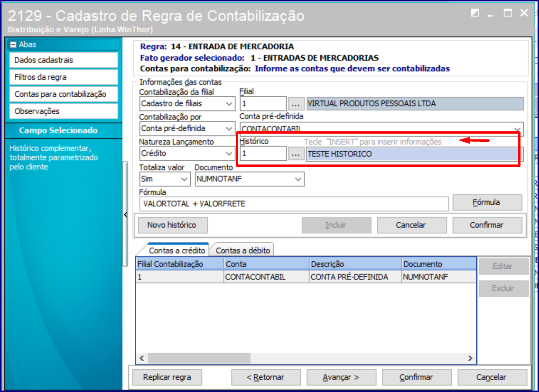Click the Conta column header
The height and width of the screenshot is (392, 539).
(266, 264)
